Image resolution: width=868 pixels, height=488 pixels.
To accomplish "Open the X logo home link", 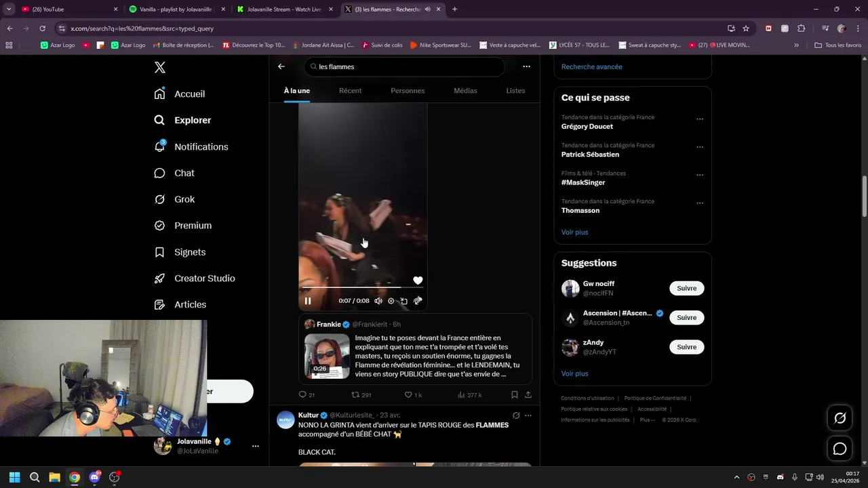I will [x=160, y=67].
